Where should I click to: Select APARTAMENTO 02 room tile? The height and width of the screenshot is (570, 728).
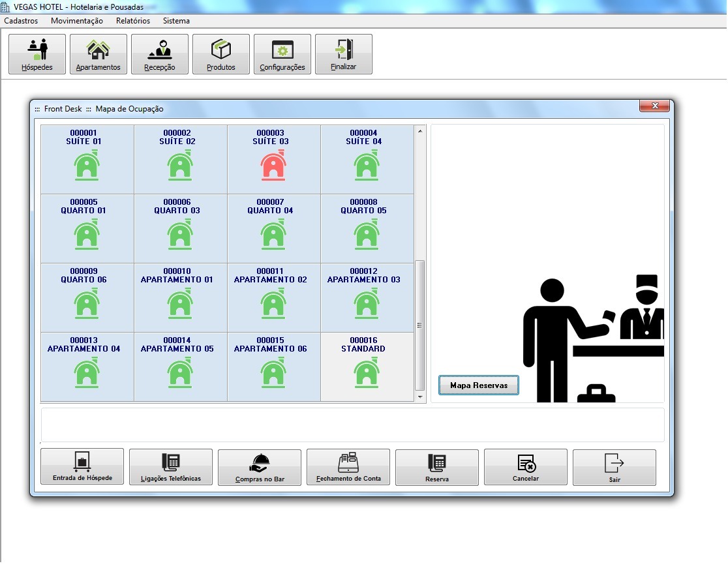tap(273, 297)
